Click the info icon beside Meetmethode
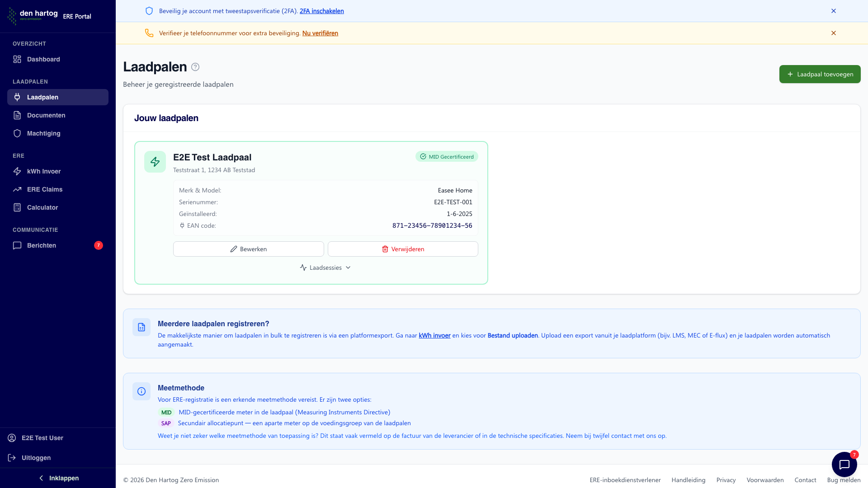The image size is (868, 488). [142, 391]
